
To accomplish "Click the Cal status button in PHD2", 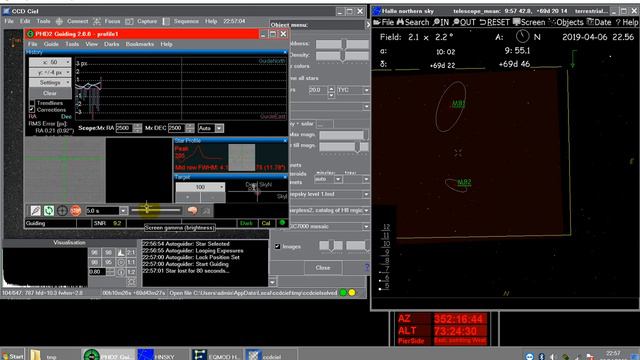I will pyautogui.click(x=266, y=223).
